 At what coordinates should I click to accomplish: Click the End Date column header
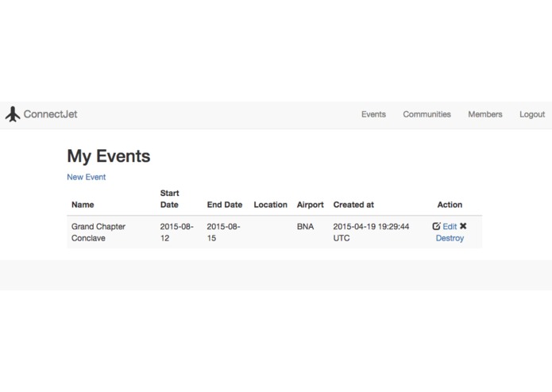tap(225, 205)
